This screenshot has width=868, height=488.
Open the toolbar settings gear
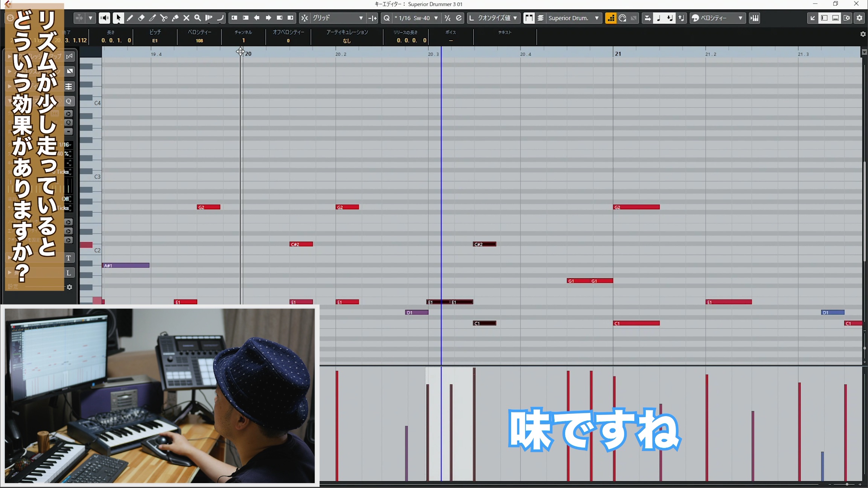click(859, 18)
